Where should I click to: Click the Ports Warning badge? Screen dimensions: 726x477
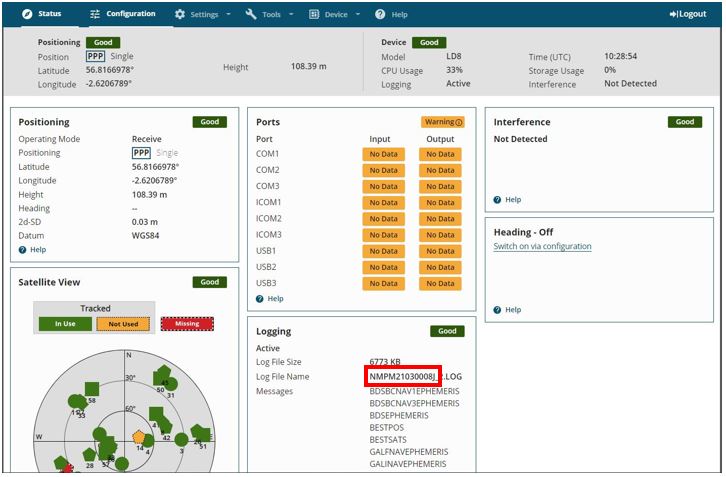[x=443, y=122]
